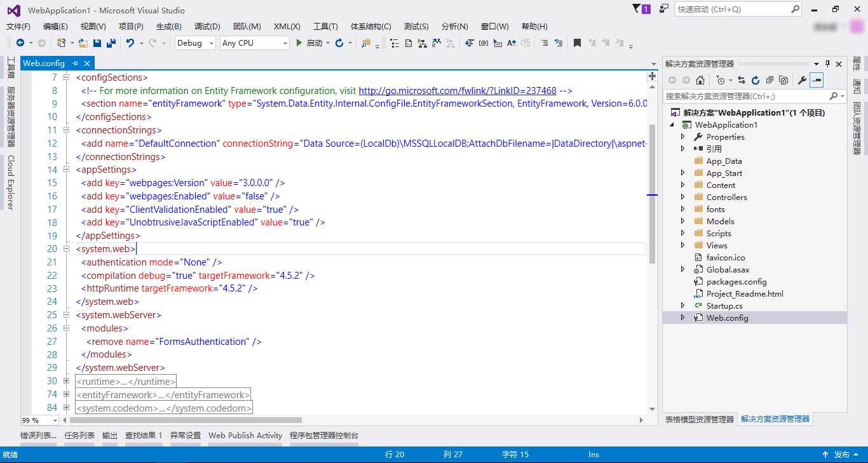
Task: Open the 文件(F) menu
Action: 18,26
